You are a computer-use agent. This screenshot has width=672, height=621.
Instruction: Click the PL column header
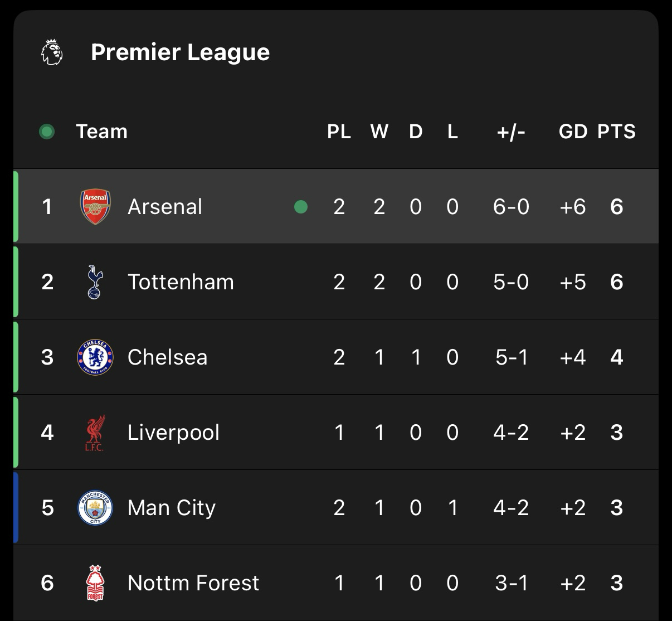(339, 132)
